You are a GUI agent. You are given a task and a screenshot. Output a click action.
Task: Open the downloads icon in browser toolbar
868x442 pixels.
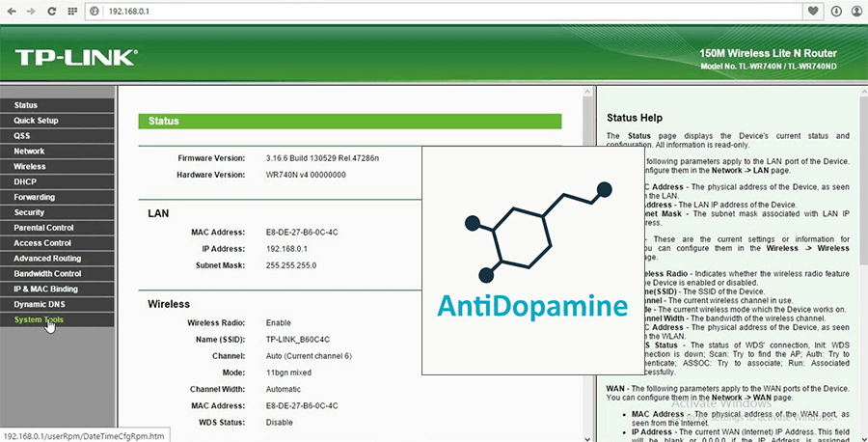tap(836, 11)
